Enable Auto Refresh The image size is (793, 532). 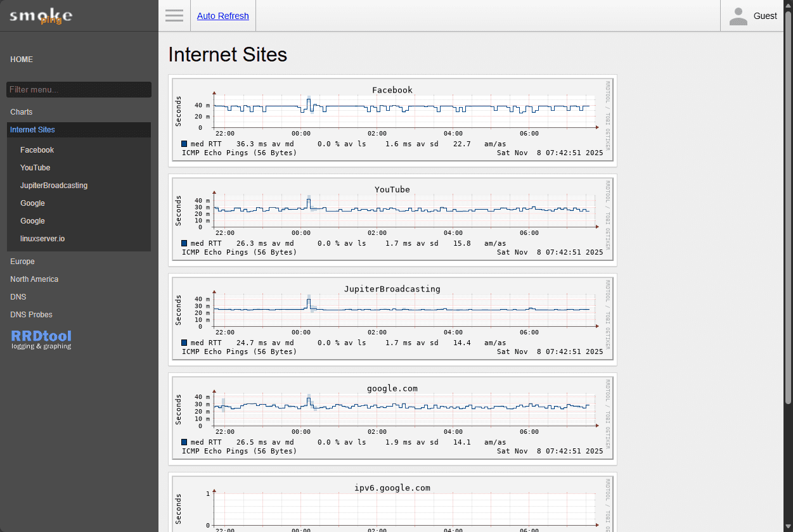coord(222,15)
